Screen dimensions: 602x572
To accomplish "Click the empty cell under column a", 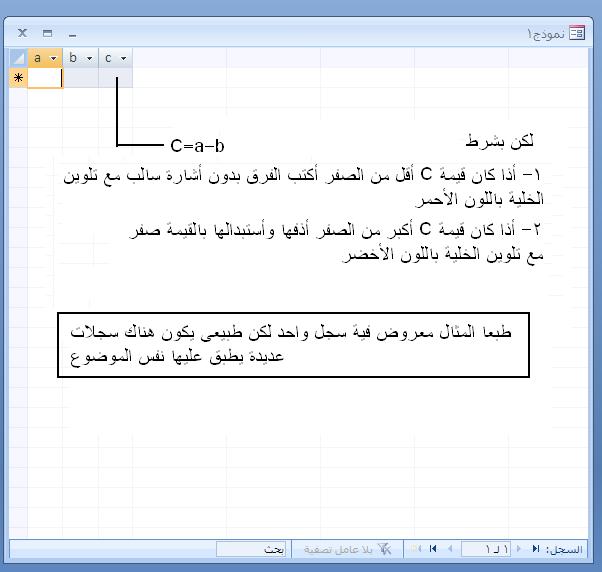I will [45, 78].
